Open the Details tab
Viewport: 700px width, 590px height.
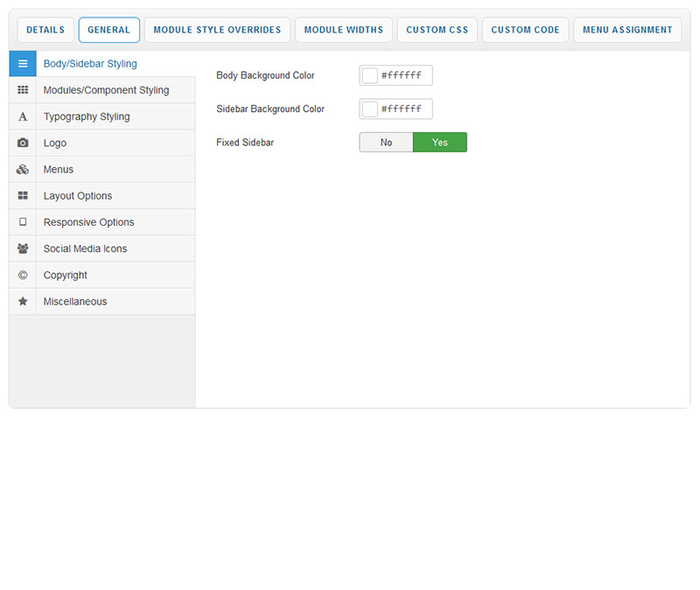click(x=45, y=30)
